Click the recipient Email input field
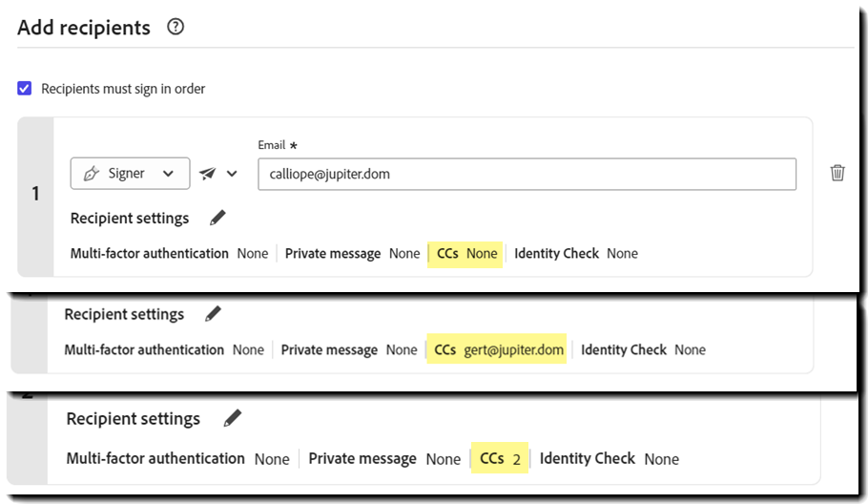 [527, 174]
